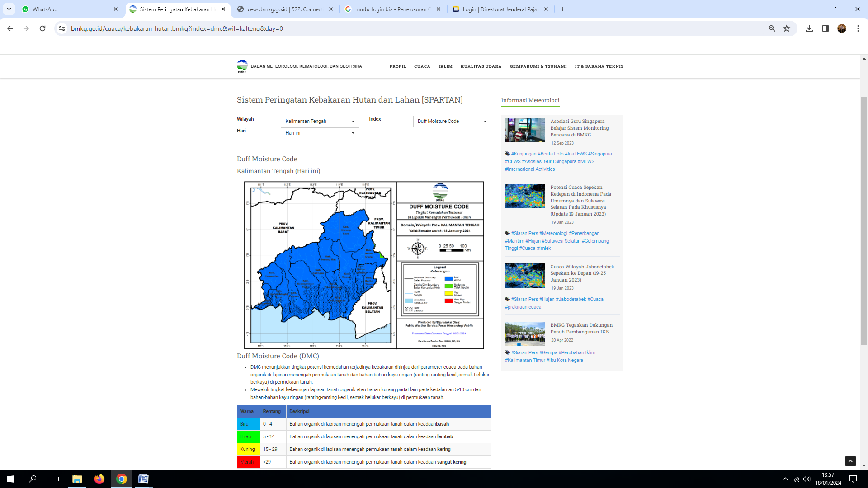The height and width of the screenshot is (488, 868).
Task: Click thumbnail of Potensi Cuaca Sepekan article
Action: [525, 196]
